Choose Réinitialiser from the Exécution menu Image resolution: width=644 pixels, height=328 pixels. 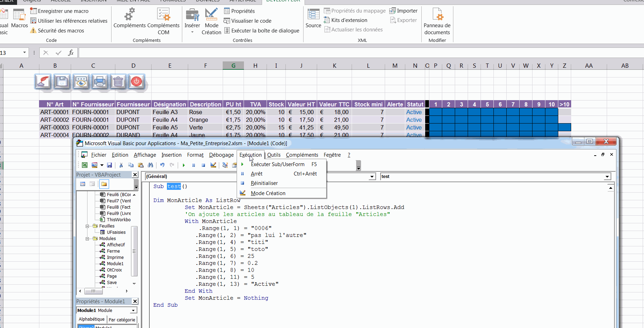click(282, 183)
